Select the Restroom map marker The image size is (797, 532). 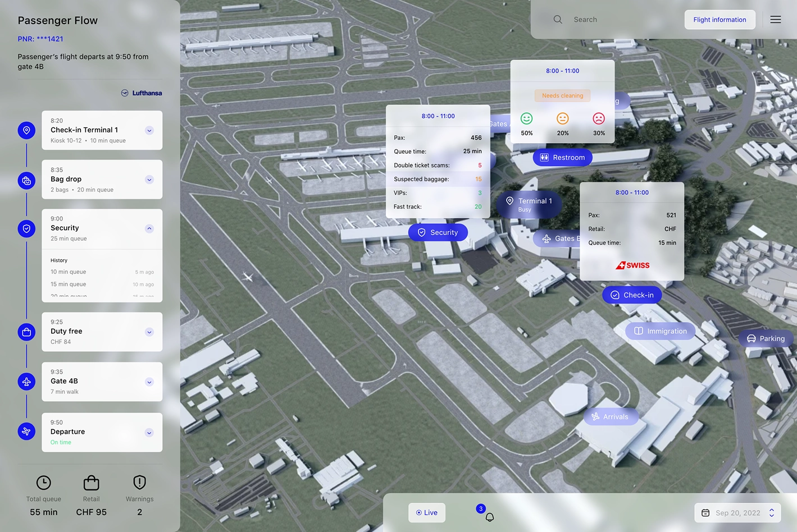pos(563,157)
